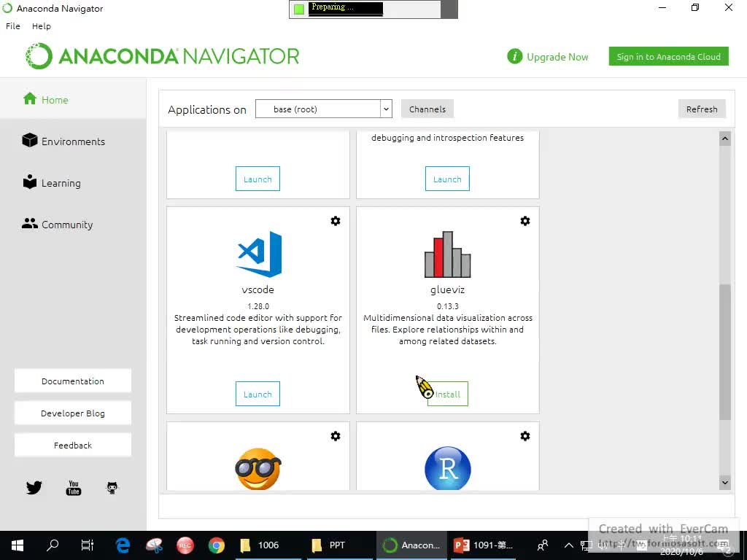
Task: Open the vscode card settings gear
Action: pos(336,221)
